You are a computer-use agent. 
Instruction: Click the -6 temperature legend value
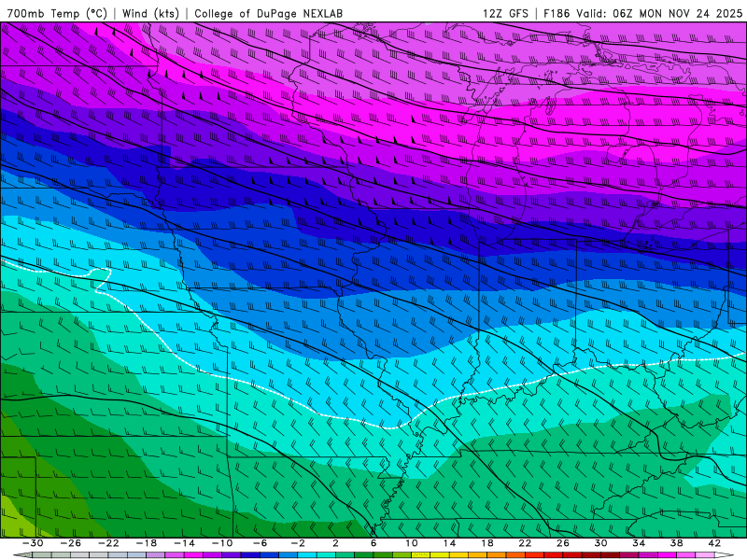coord(260,543)
